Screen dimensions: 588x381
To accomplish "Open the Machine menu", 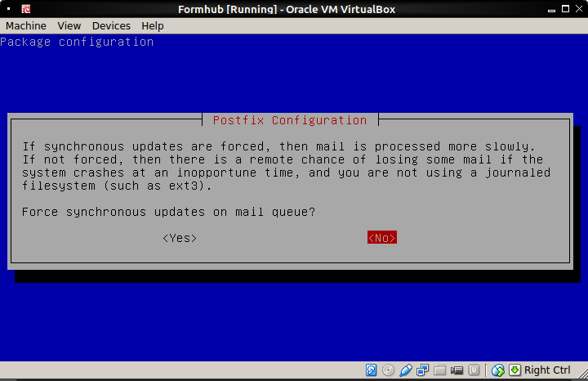I will pyautogui.click(x=26, y=26).
